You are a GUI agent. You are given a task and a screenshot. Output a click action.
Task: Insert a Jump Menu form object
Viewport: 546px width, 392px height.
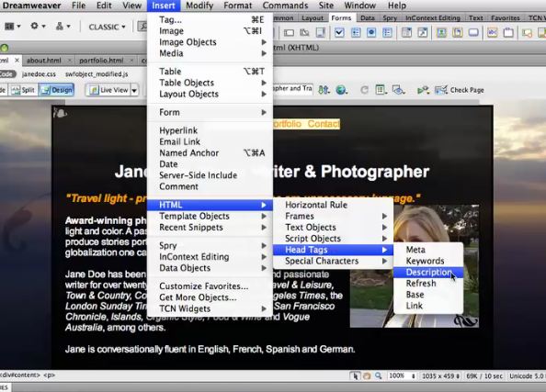click(423, 33)
